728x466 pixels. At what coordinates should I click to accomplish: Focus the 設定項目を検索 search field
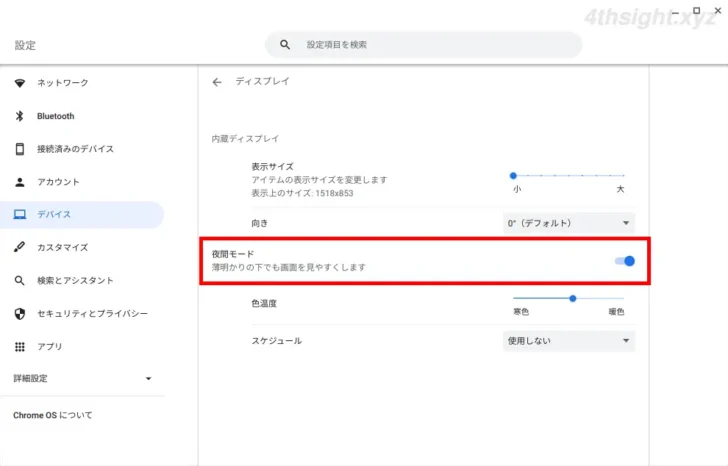pos(423,45)
